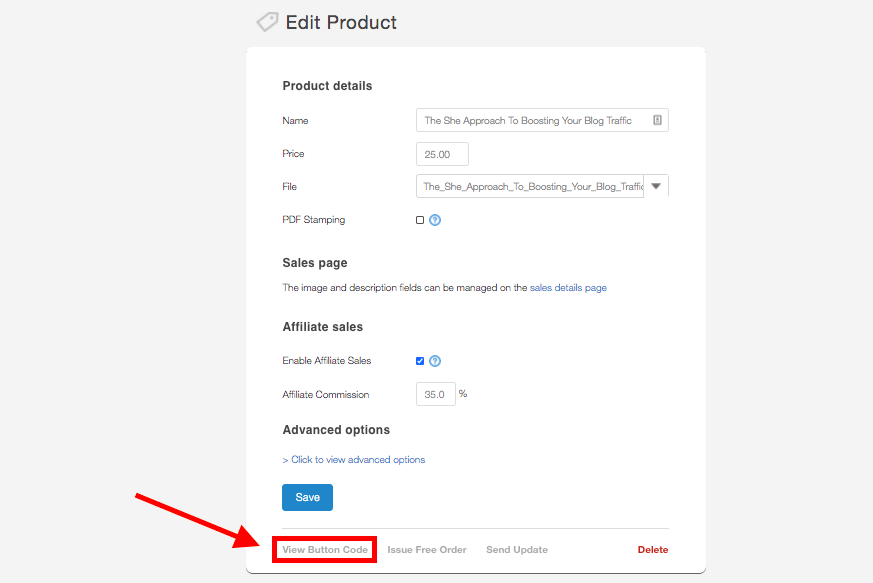The image size is (873, 583).
Task: Open PDF Stamping help question mark
Action: coord(435,220)
